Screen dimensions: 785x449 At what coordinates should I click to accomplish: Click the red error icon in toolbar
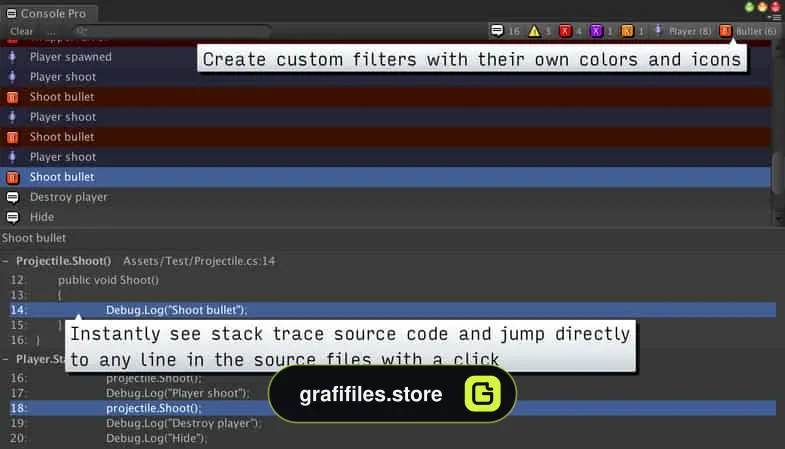[x=565, y=31]
